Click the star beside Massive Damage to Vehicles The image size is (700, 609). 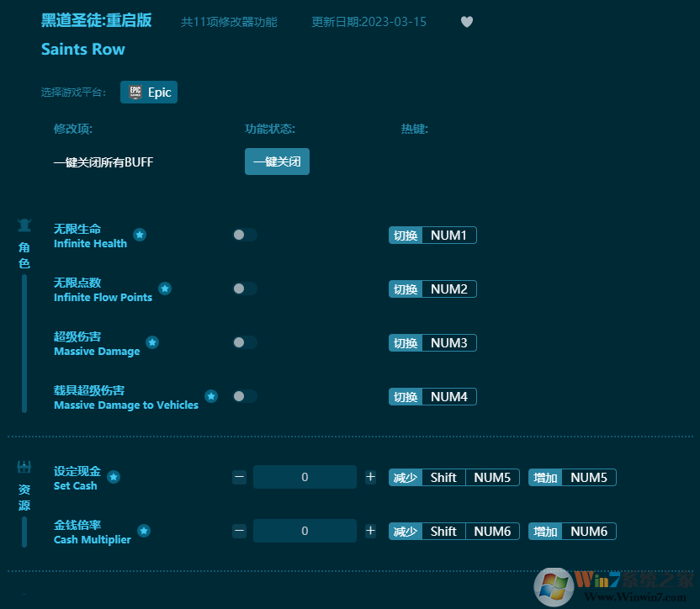click(211, 396)
